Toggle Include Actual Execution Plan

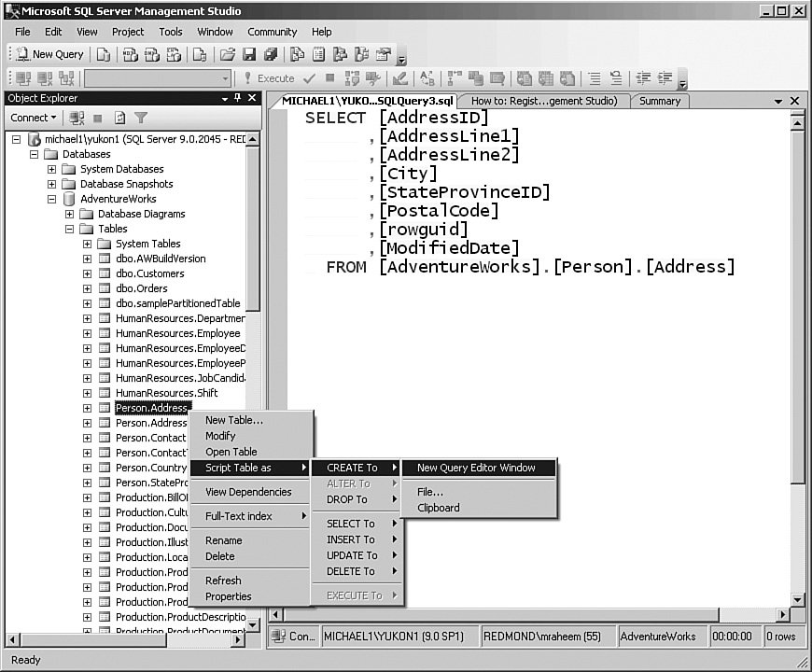click(455, 78)
